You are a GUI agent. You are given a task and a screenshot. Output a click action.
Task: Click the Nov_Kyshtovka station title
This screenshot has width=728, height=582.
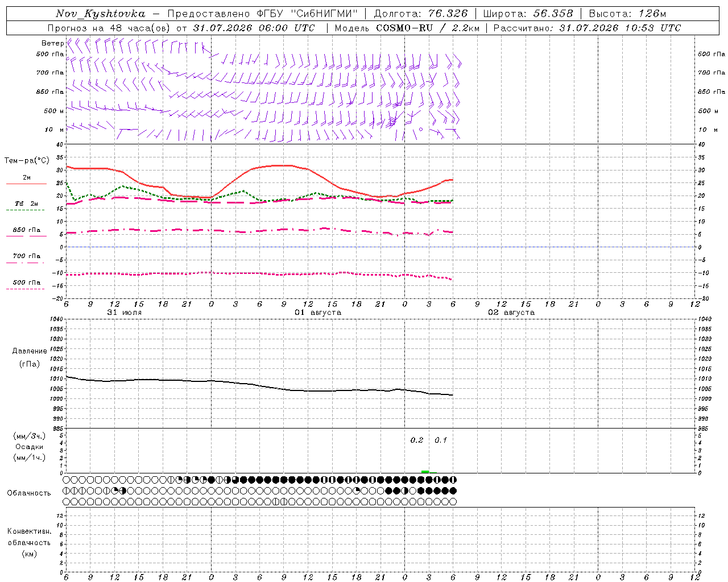pyautogui.click(x=100, y=14)
